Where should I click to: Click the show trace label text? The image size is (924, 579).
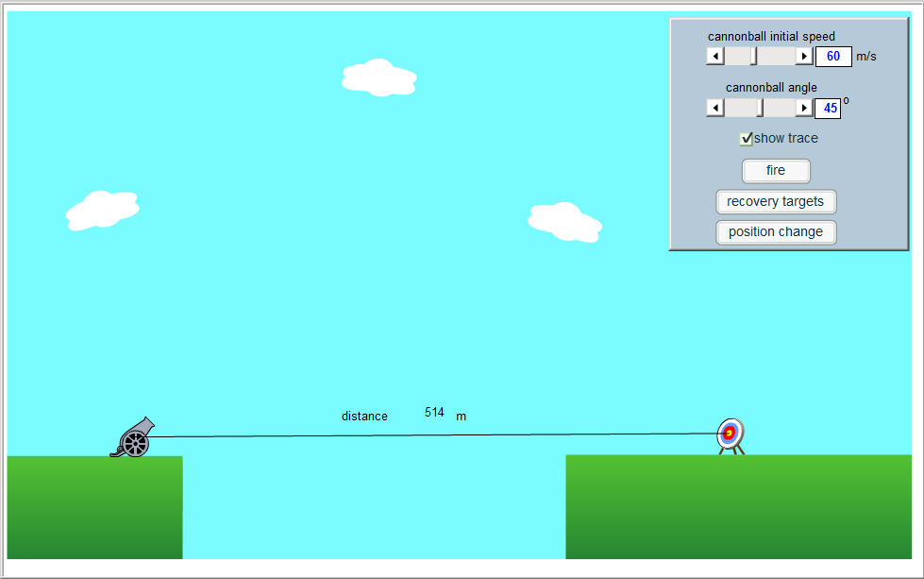tap(784, 138)
